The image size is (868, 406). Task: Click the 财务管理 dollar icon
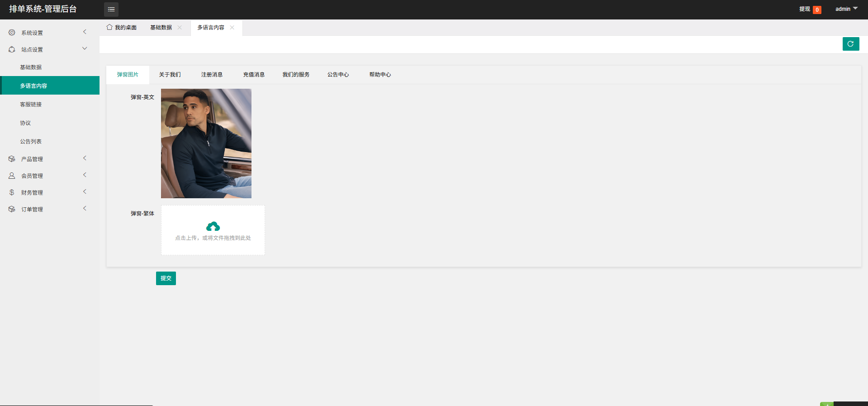pos(12,192)
